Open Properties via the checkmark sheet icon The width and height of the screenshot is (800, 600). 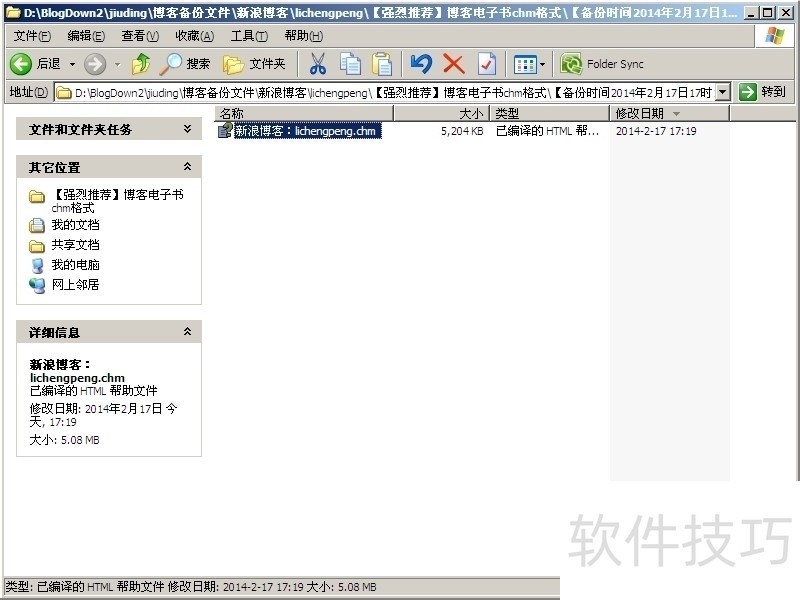[x=487, y=64]
